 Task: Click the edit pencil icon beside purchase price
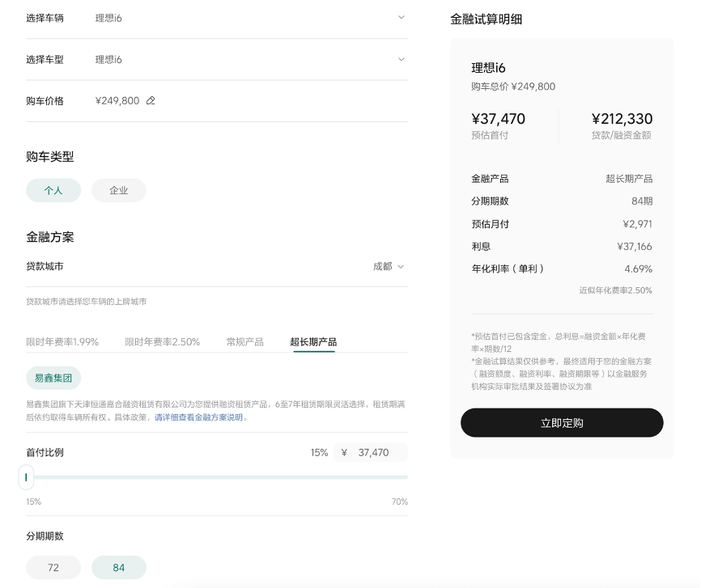(151, 101)
